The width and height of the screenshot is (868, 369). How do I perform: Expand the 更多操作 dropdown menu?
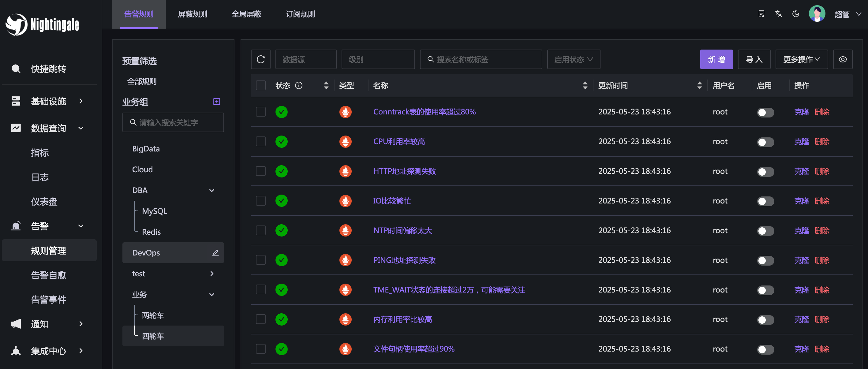(x=801, y=59)
